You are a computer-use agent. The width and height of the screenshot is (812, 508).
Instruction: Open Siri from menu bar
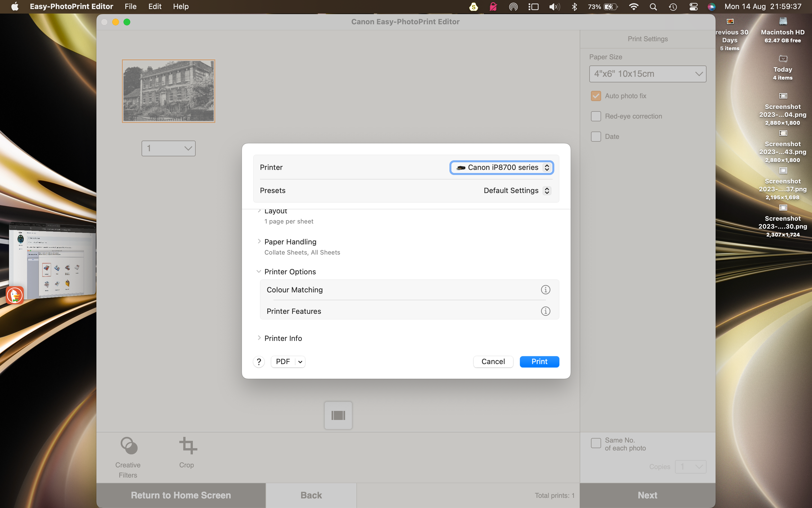(711, 6)
